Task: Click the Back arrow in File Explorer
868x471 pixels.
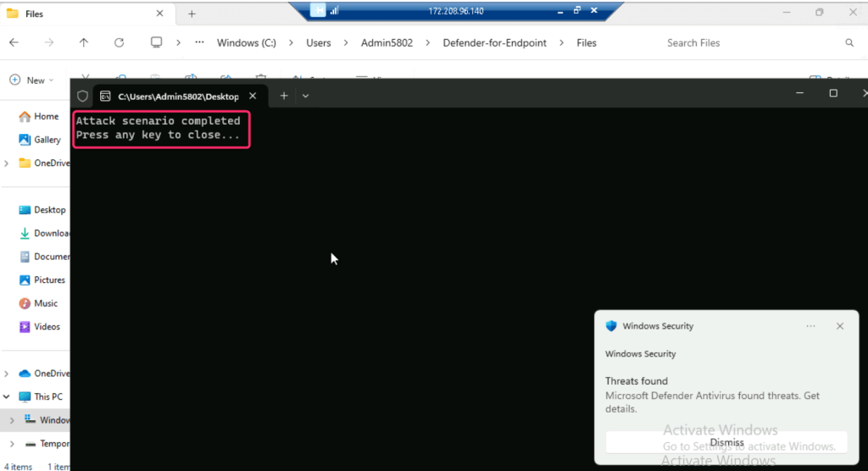Action: tap(14, 42)
